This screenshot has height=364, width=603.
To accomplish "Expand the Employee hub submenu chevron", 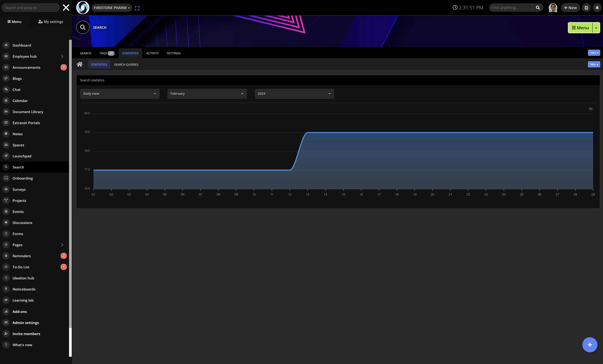I will click(x=62, y=56).
